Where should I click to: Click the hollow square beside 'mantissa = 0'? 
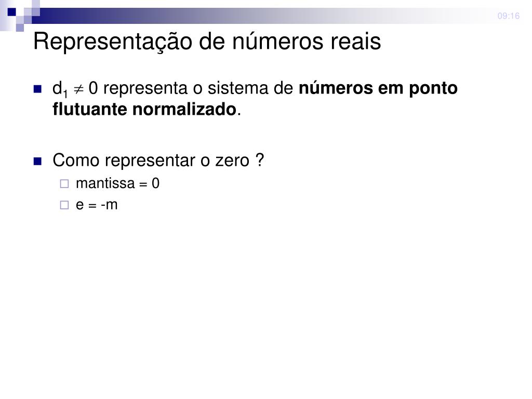[x=64, y=184]
